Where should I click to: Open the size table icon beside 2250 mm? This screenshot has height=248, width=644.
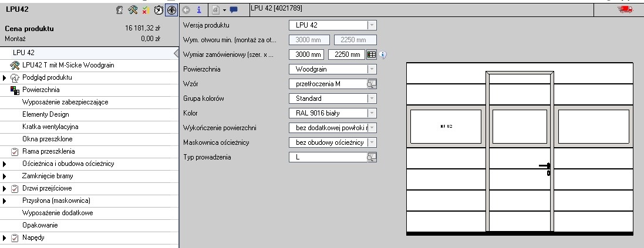371,55
